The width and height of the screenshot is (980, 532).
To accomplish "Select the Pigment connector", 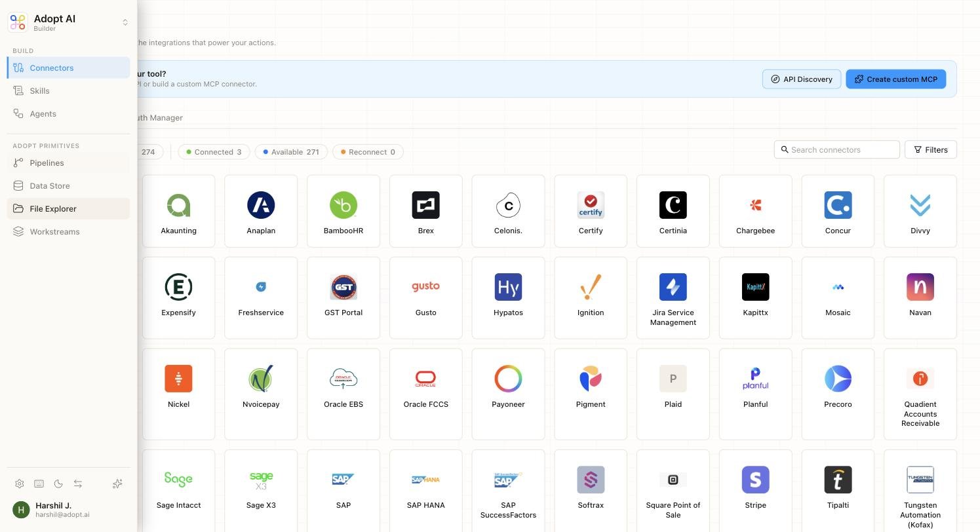I will (x=591, y=394).
